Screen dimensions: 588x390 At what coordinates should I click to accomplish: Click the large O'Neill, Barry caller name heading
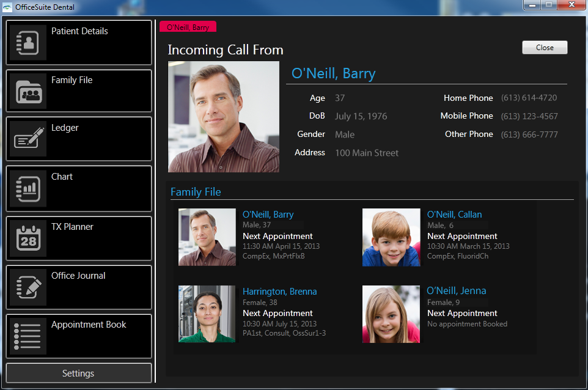pyautogui.click(x=333, y=73)
